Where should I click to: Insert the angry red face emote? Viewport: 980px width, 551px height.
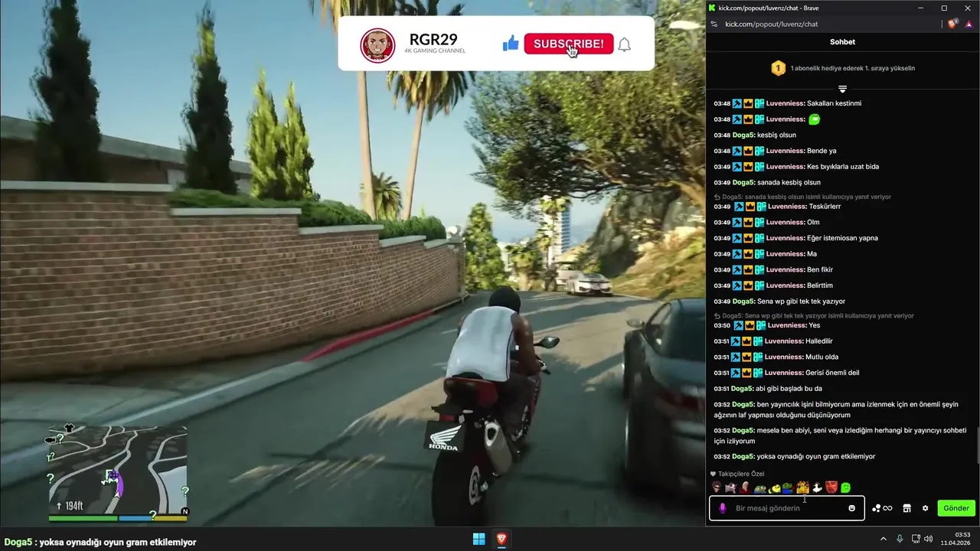(831, 487)
